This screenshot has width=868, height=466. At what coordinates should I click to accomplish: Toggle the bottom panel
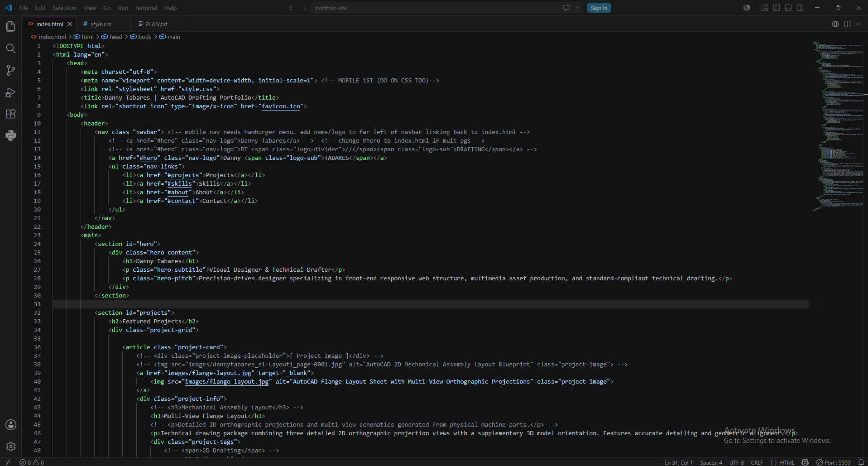click(x=788, y=8)
